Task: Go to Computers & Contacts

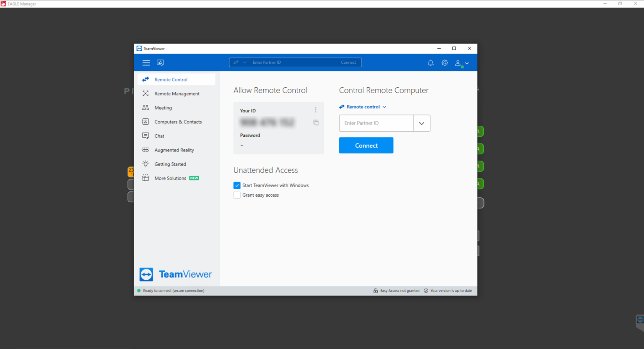Action: click(178, 122)
